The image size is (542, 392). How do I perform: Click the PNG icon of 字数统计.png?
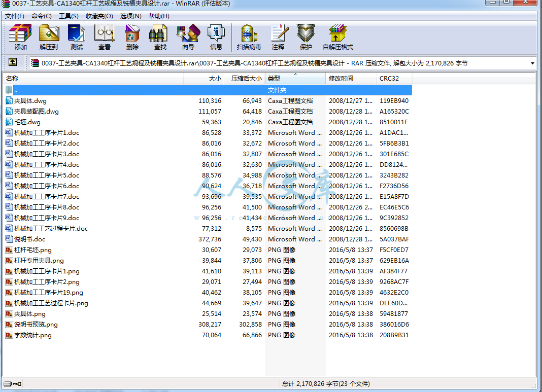point(9,335)
